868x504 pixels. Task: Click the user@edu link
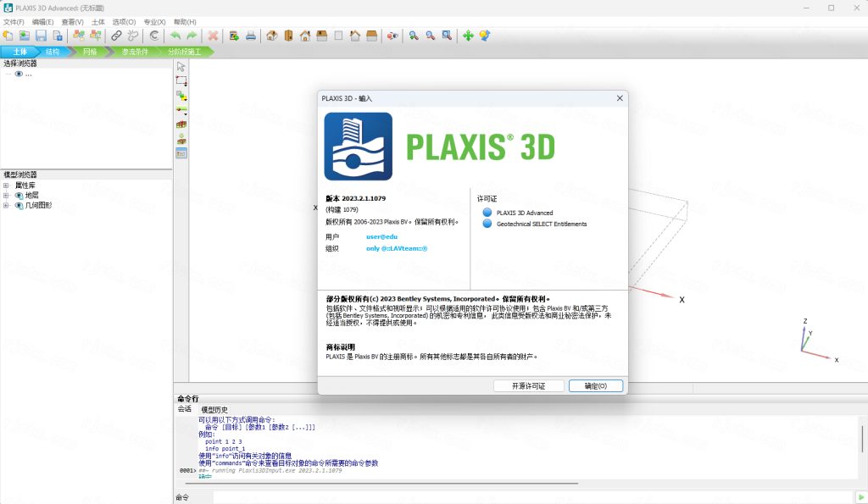tap(381, 237)
